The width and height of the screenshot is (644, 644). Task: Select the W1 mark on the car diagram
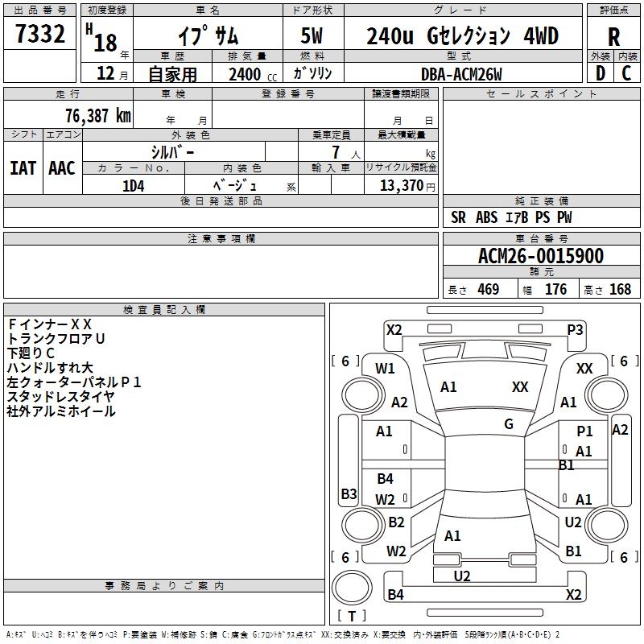385,369
